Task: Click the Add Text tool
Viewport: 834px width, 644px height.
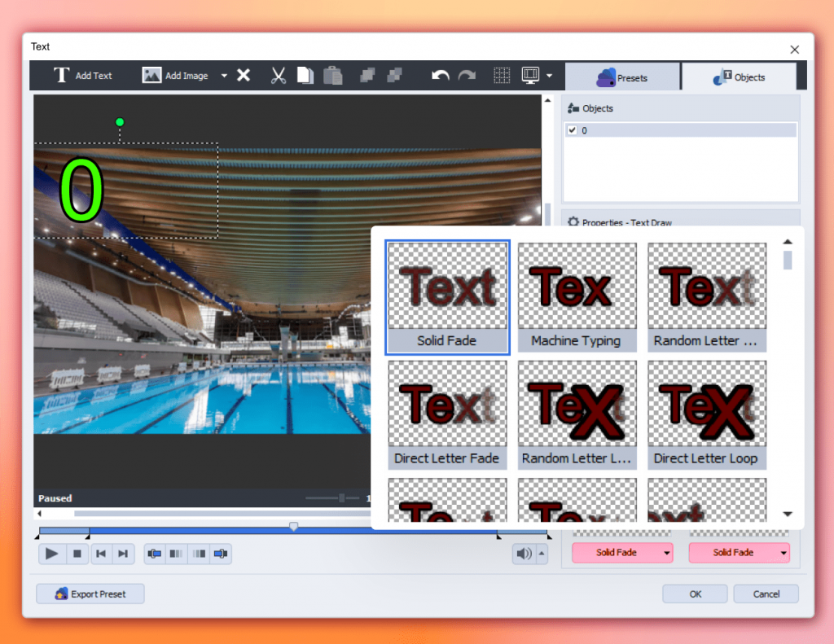Action: [83, 76]
